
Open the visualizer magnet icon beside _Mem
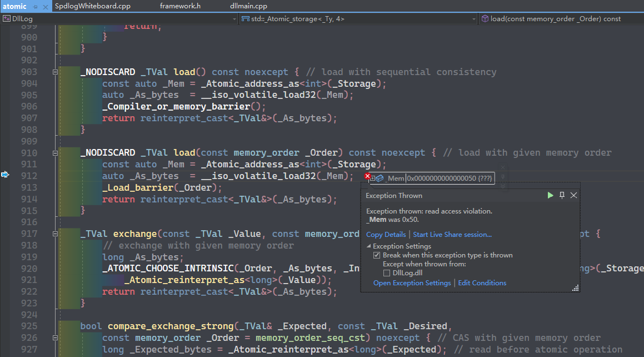click(379, 177)
